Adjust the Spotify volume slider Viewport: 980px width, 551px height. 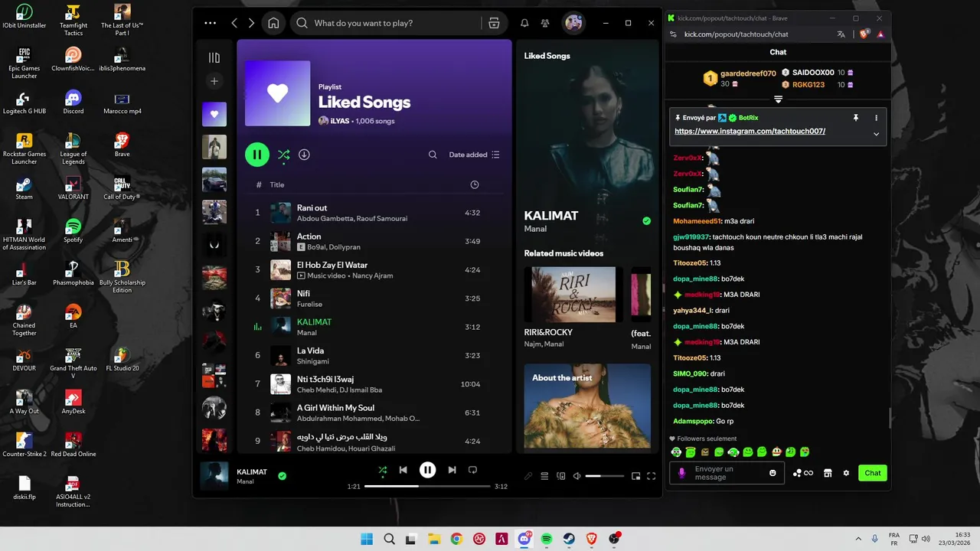click(x=605, y=476)
